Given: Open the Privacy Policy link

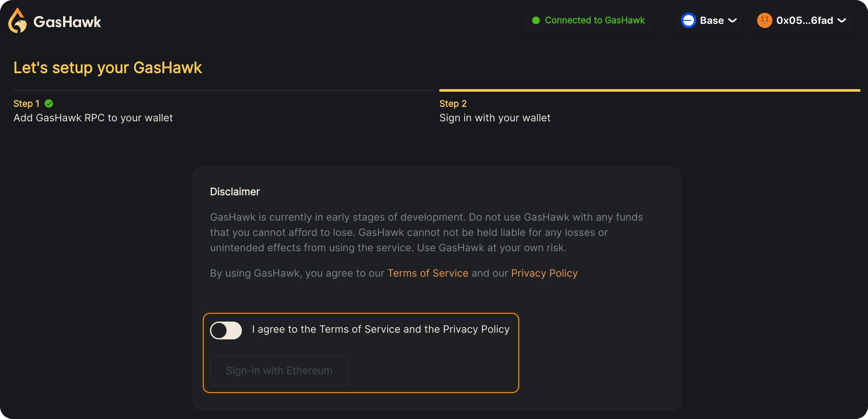Looking at the screenshot, I should point(544,273).
